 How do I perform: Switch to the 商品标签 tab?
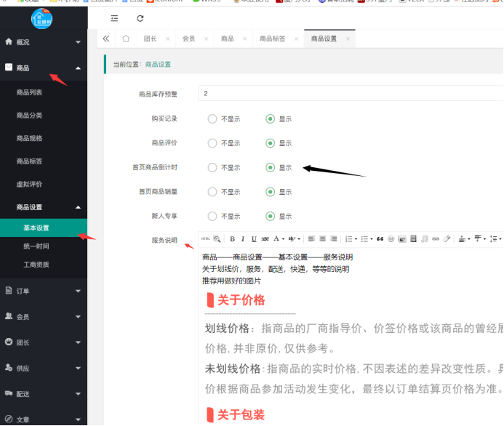click(273, 39)
